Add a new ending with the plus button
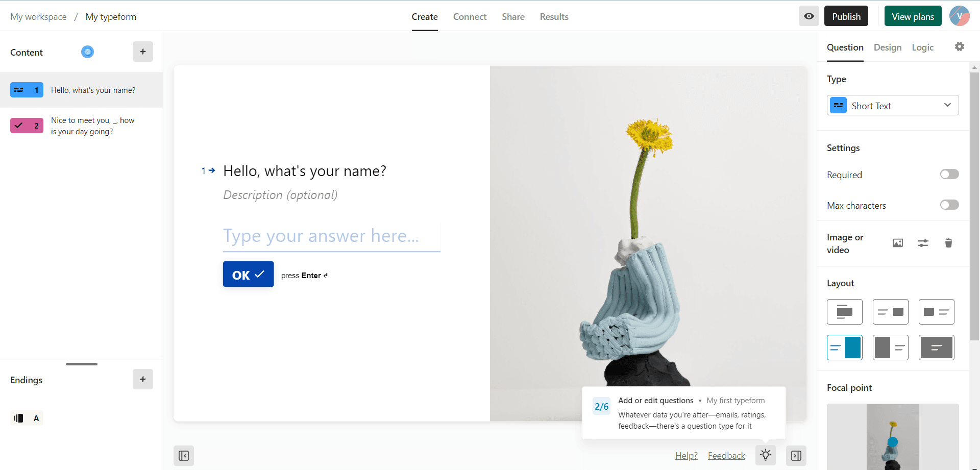This screenshot has height=470, width=980. tap(143, 379)
